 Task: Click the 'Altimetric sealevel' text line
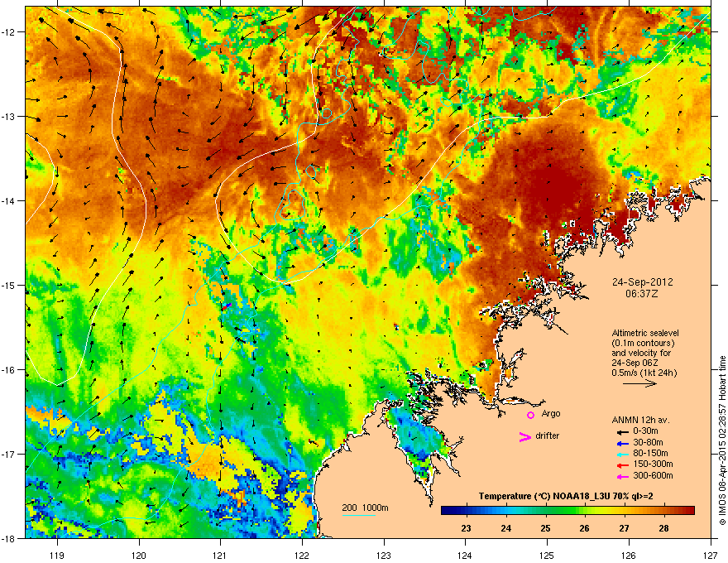point(645,333)
